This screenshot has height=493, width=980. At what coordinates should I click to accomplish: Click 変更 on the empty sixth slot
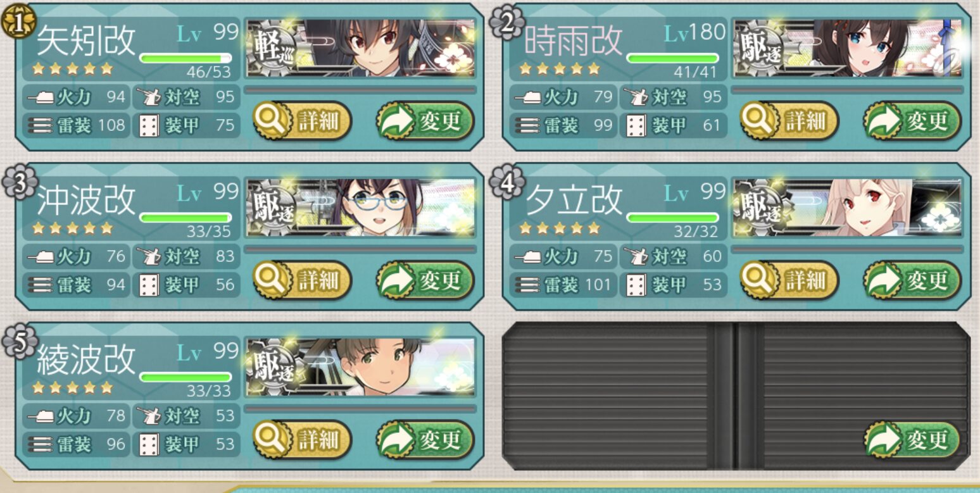[x=912, y=439]
